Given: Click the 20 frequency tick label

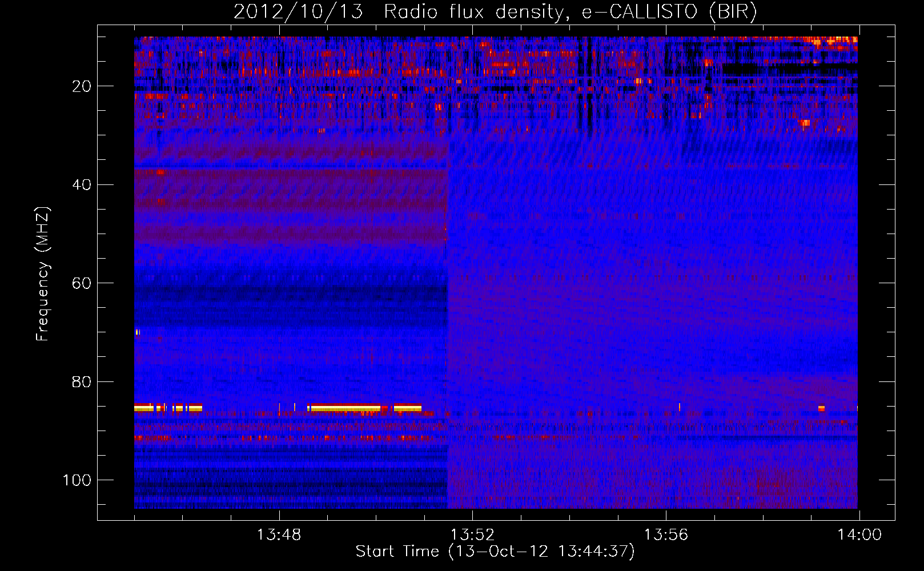Looking at the screenshot, I should (82, 86).
